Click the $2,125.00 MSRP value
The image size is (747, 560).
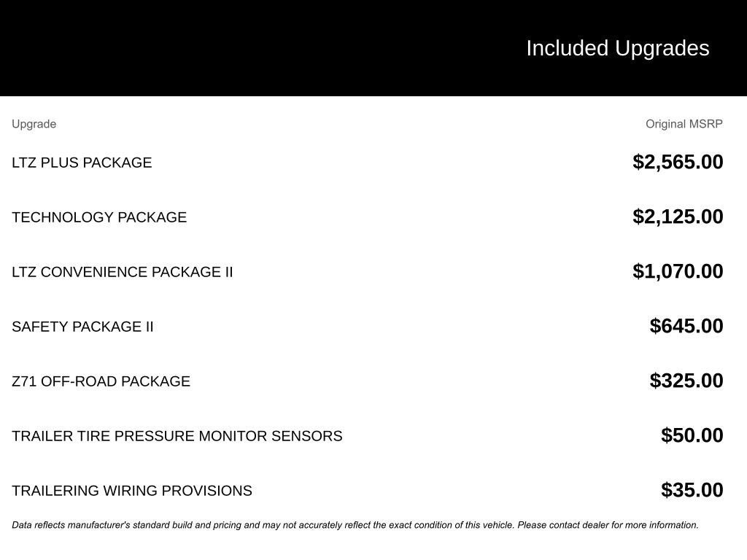pos(678,217)
